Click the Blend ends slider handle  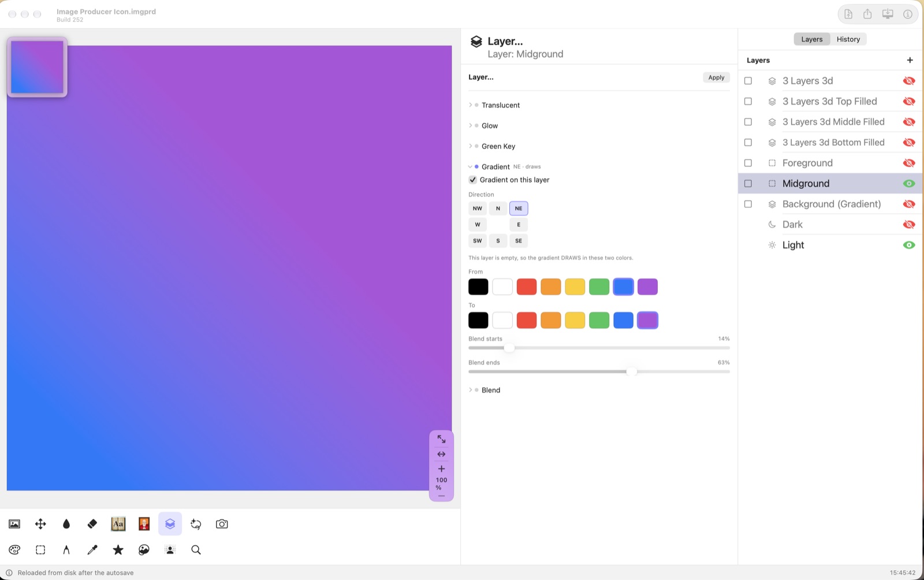point(632,371)
